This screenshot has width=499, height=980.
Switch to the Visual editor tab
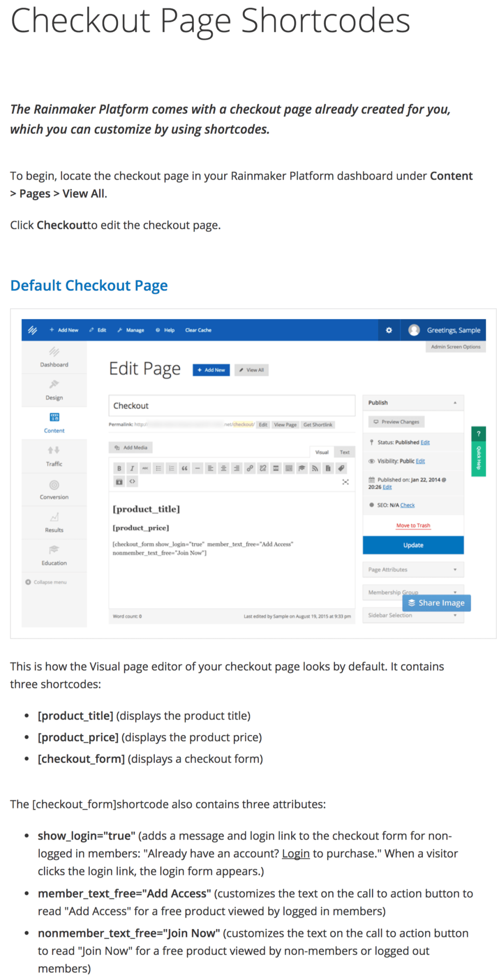coord(322,452)
